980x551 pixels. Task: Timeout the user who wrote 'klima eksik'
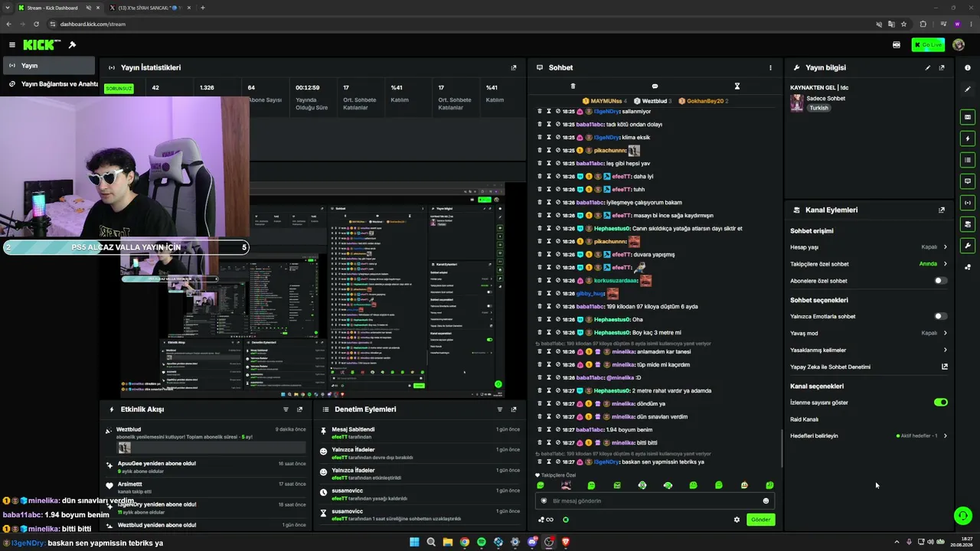[x=548, y=137]
